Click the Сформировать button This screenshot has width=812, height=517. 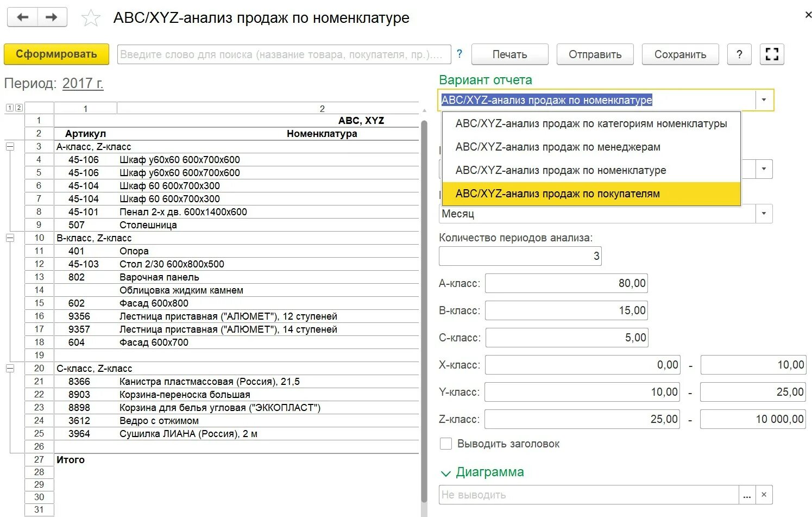pyautogui.click(x=56, y=54)
